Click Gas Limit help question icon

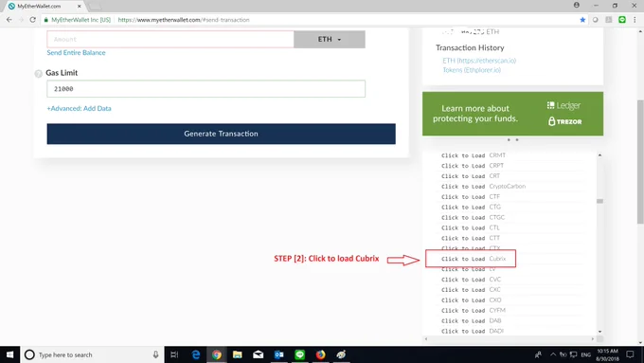point(38,74)
